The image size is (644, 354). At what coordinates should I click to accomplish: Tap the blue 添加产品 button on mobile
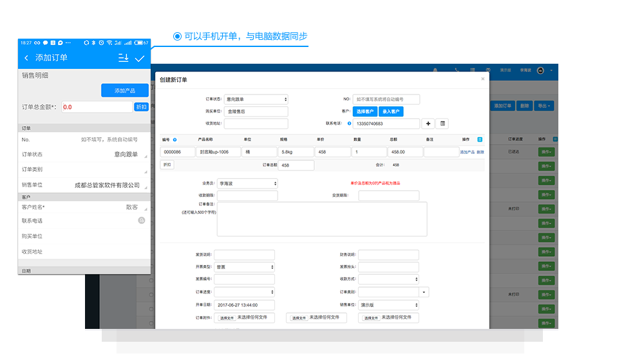coord(124,91)
